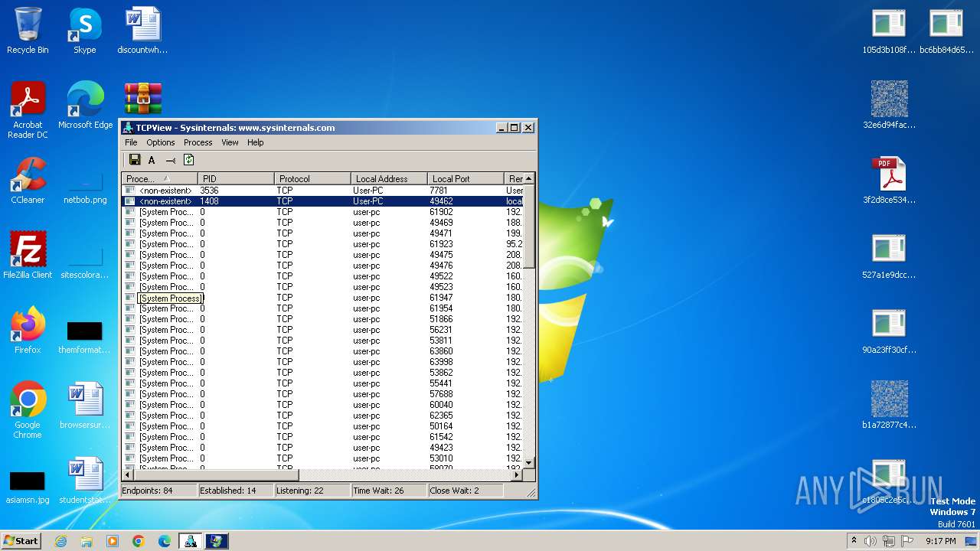Click the volume icon in system tray

click(871, 541)
